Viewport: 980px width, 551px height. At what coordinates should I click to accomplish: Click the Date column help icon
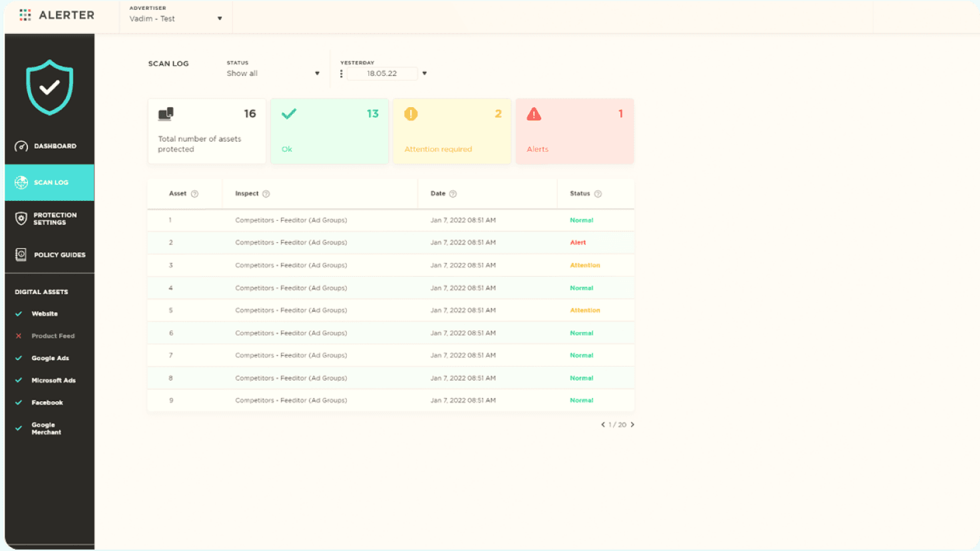coord(453,194)
